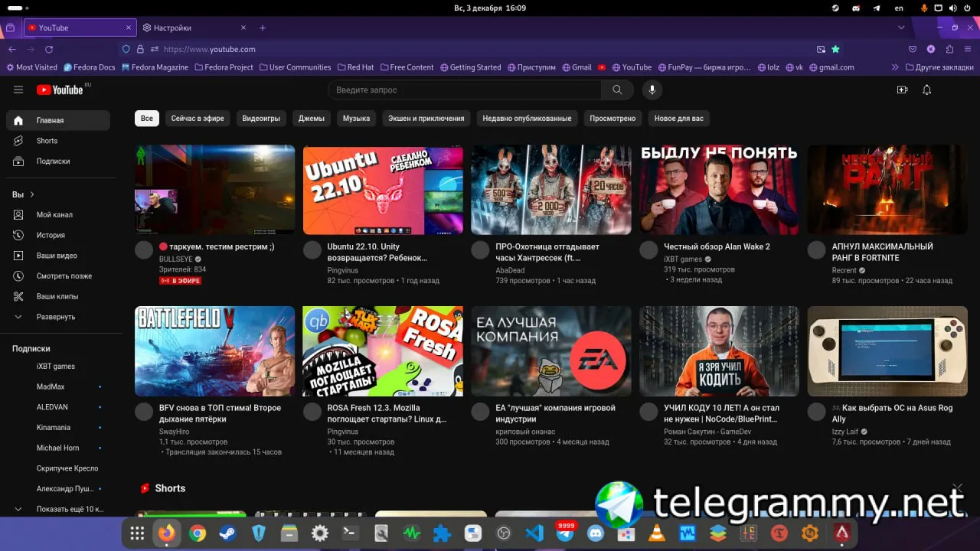Open the Ubuntu 22.10 video thumbnail
This screenshot has height=551, width=980.
(383, 190)
